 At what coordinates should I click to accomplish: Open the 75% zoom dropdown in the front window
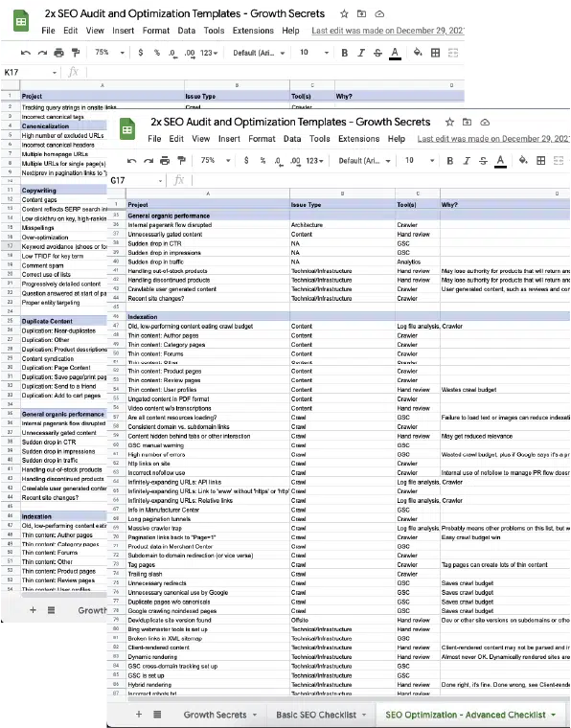click(x=216, y=161)
